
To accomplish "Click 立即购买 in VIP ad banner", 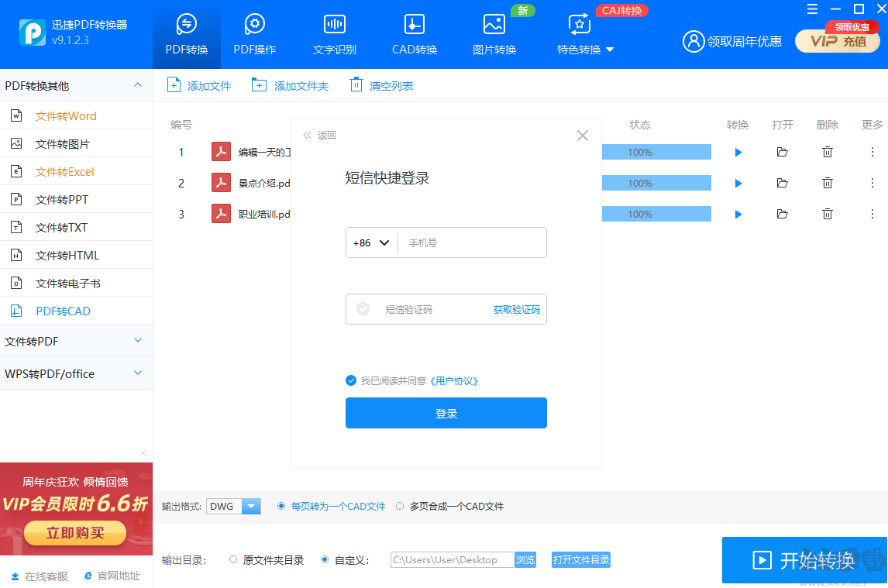I will click(x=75, y=533).
